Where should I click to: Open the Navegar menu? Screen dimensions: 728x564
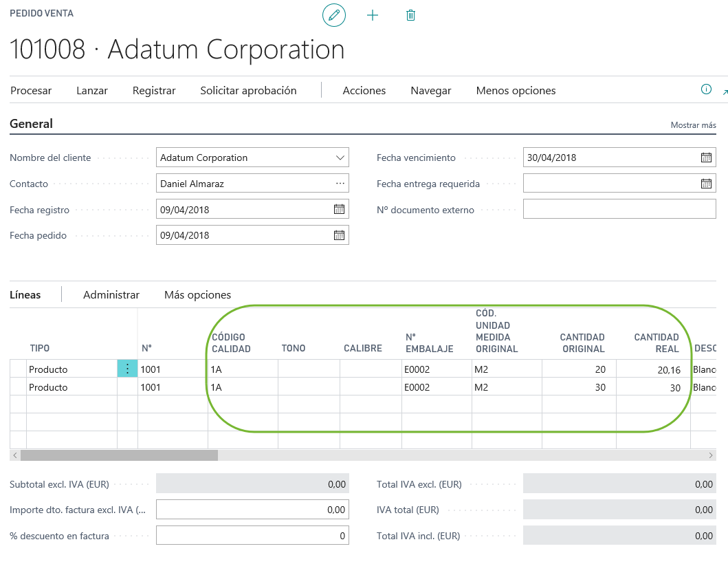pos(431,91)
